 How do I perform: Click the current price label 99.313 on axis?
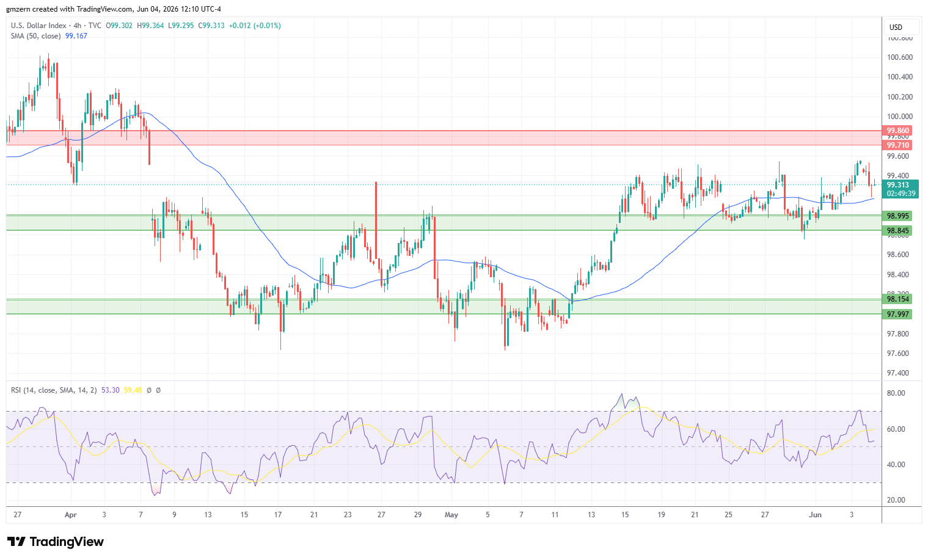coord(897,185)
